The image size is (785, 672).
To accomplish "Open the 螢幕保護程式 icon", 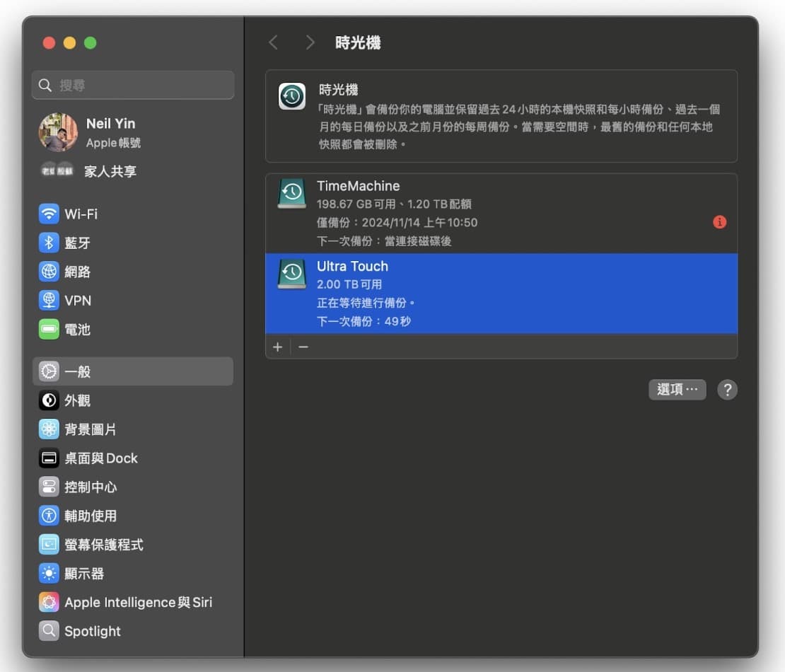I will click(49, 544).
